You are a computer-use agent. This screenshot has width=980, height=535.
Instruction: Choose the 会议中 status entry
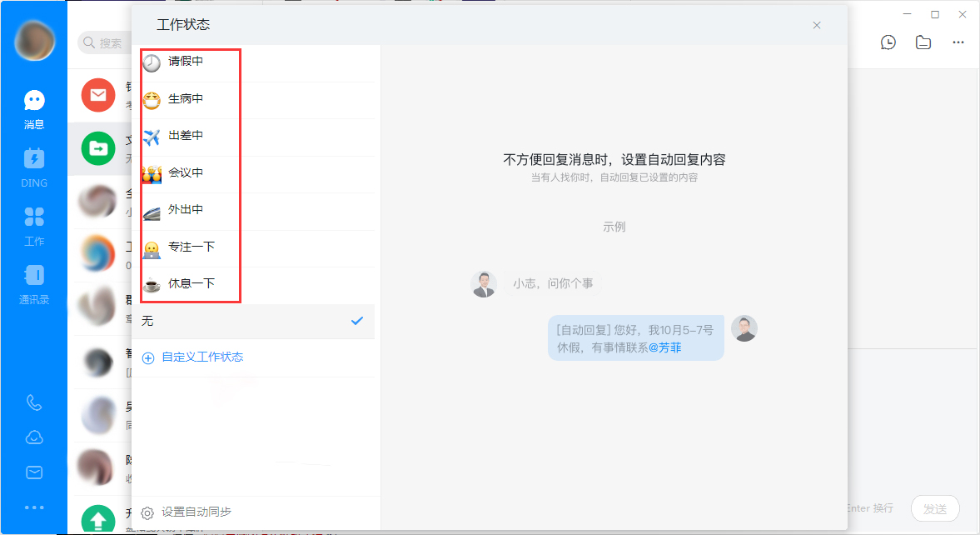184,172
